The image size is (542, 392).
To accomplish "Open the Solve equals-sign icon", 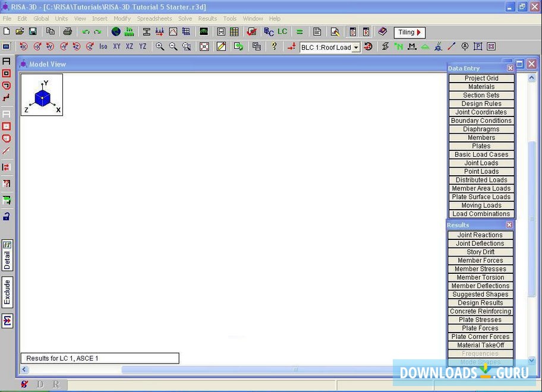I will pyautogui.click(x=300, y=31).
